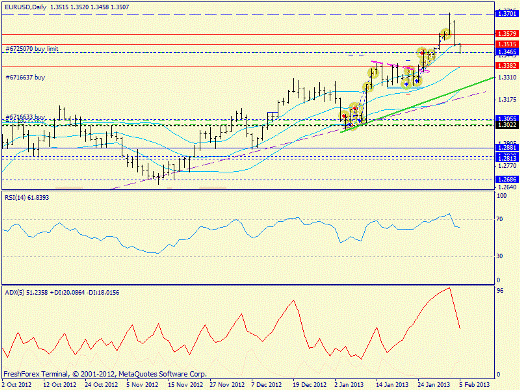Image resolution: width=520 pixels, height=390 pixels.
Task: Click the 1.3701 price level tag
Action: pyautogui.click(x=507, y=14)
